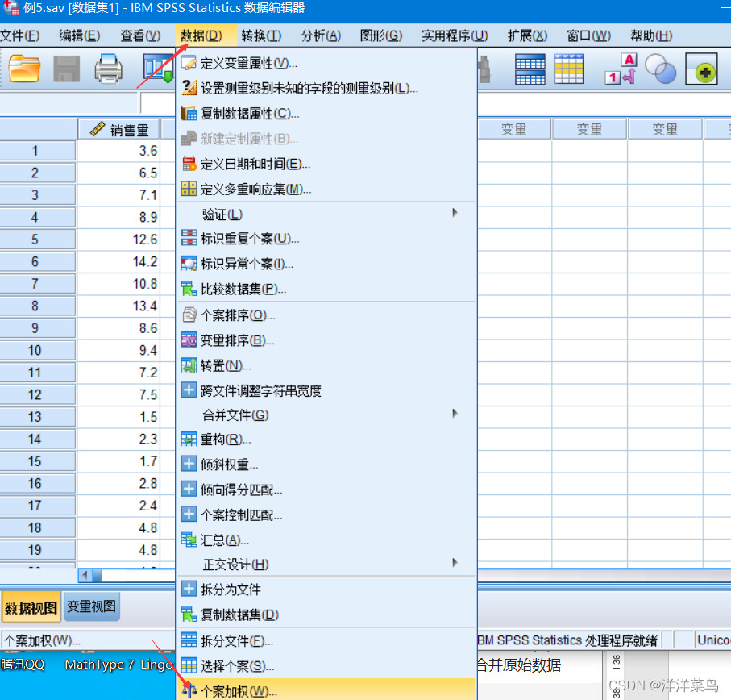Open the 窗口(W) menu
Image resolution: width=731 pixels, height=700 pixels.
[x=589, y=35]
